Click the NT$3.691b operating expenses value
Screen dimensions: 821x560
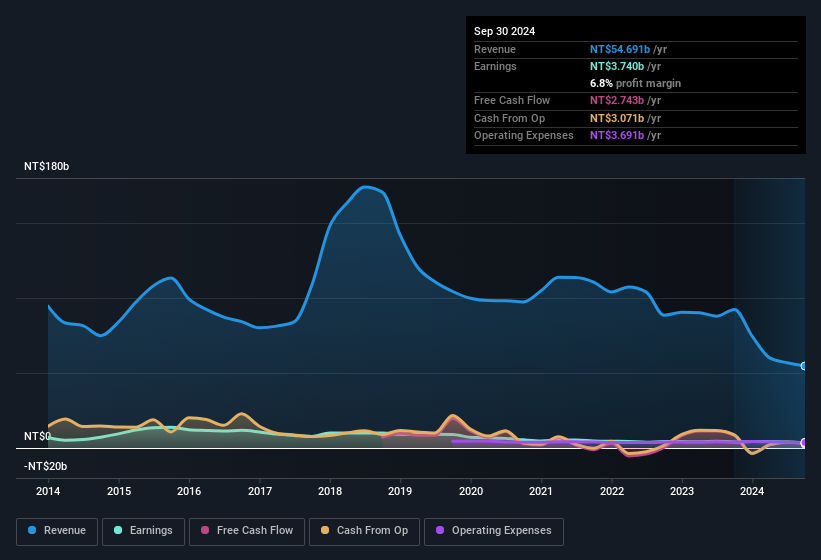[x=617, y=136]
